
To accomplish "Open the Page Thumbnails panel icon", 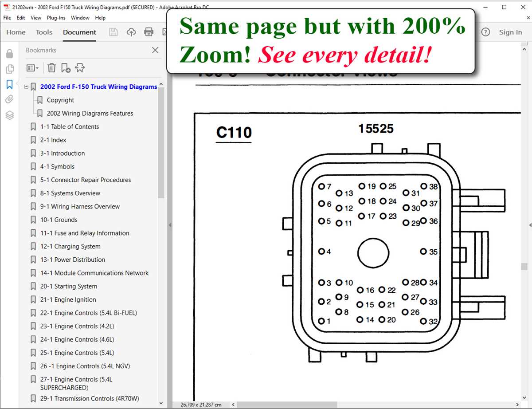I will point(9,69).
